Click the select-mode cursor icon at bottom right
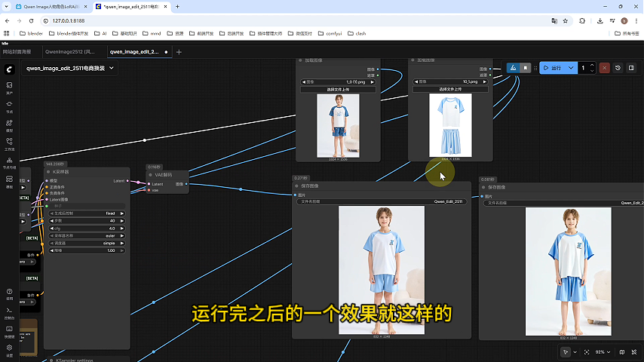The image size is (644, 362). (565, 352)
